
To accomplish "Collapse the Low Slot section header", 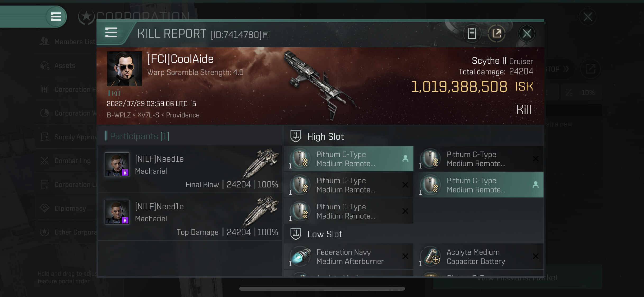I will pyautogui.click(x=414, y=234).
